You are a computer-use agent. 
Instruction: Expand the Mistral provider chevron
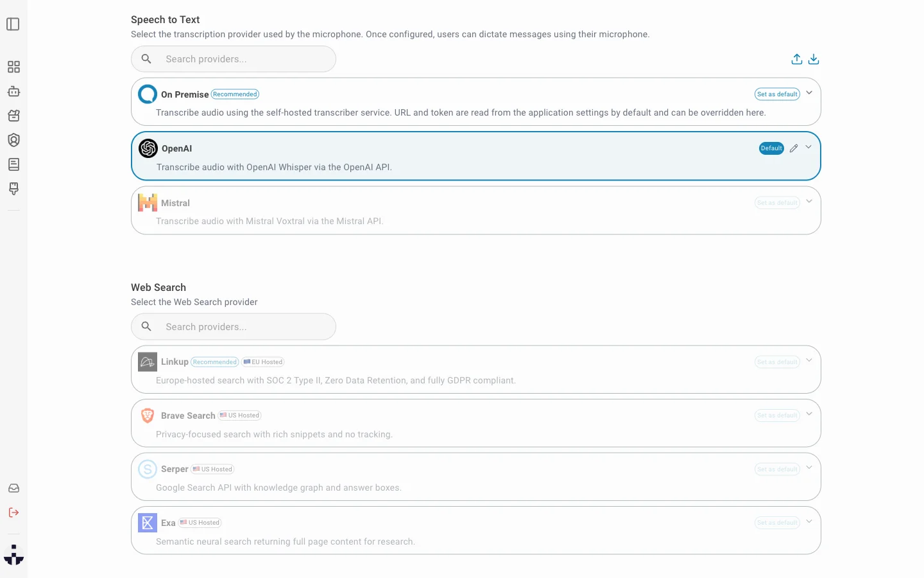pos(809,202)
